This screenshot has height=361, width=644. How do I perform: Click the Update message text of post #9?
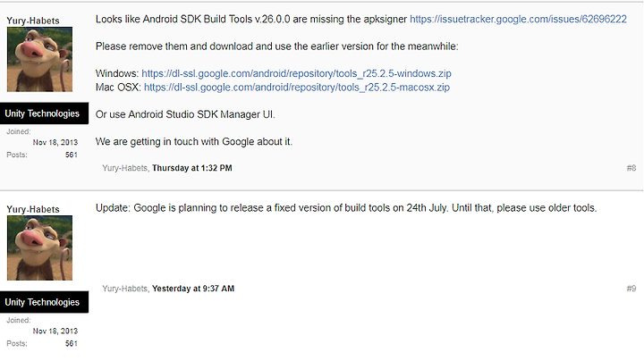pyautogui.click(x=346, y=208)
